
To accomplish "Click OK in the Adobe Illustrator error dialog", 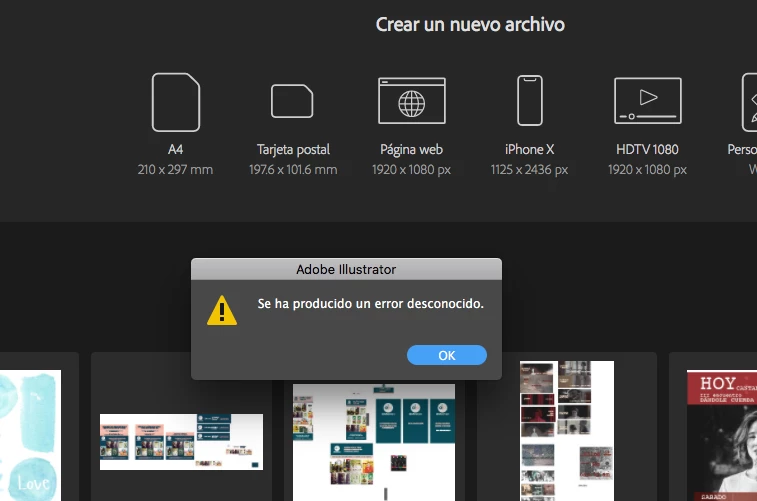I will coord(447,355).
